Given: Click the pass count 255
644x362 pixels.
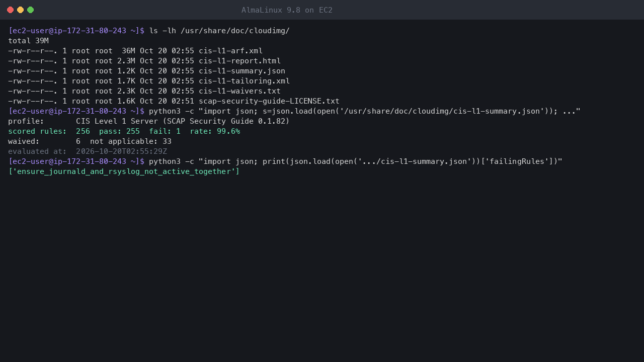Looking at the screenshot, I should 133,131.
